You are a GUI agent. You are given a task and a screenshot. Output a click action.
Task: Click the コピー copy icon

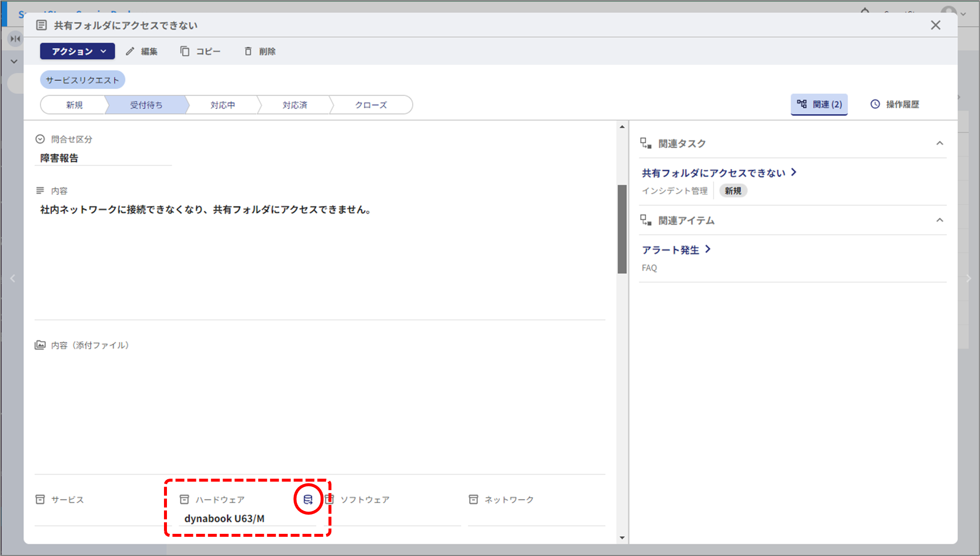click(x=185, y=51)
